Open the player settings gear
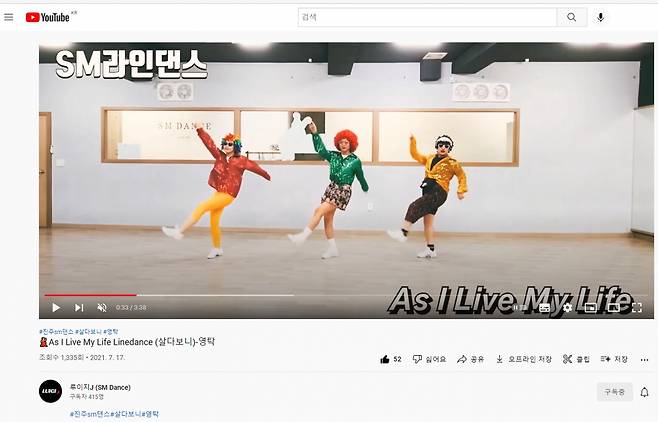The height and width of the screenshot is (422, 658). pyautogui.click(x=567, y=307)
